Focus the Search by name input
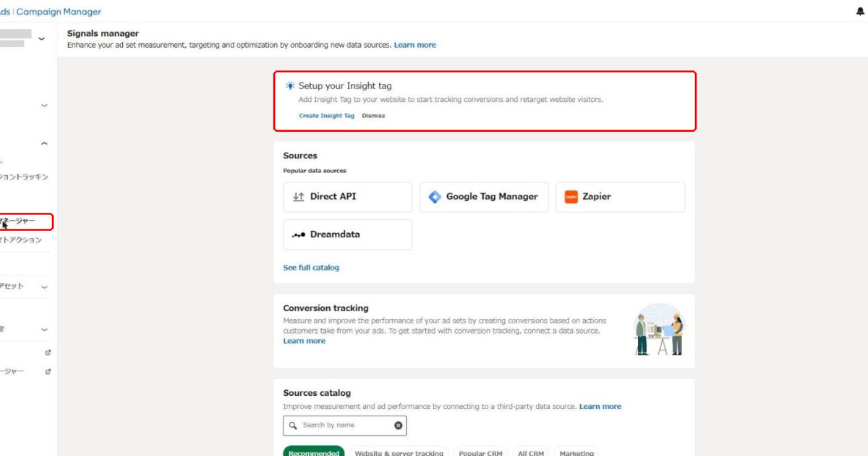 [344, 426]
